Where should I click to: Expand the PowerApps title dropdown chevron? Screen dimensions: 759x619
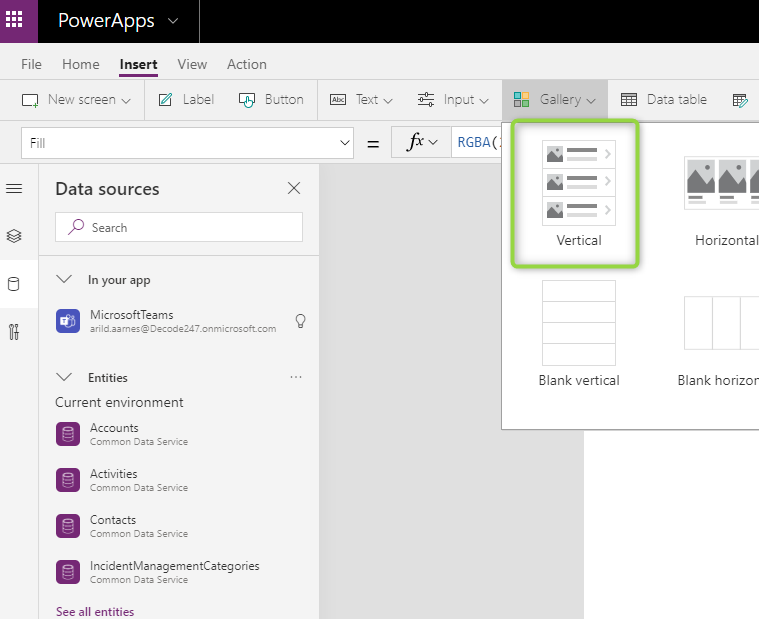point(173,21)
